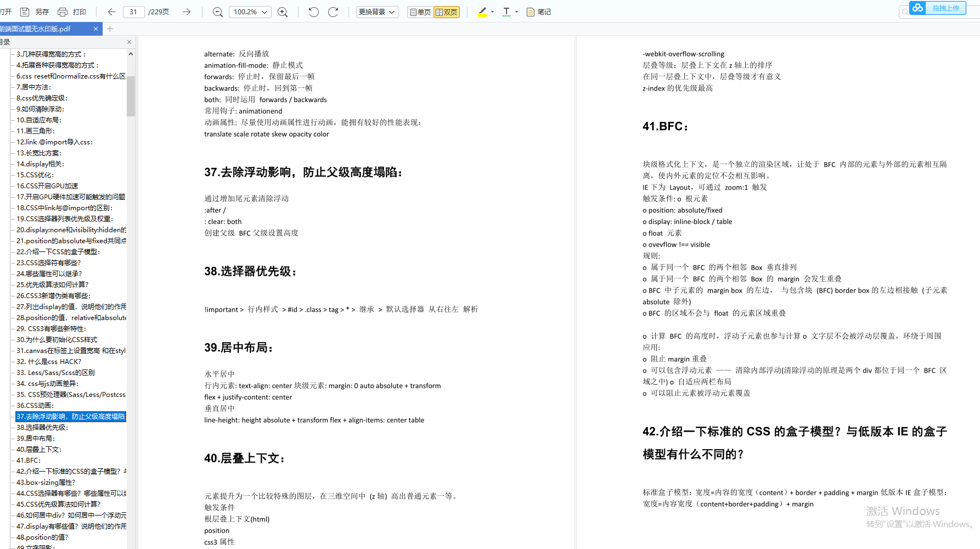Switch to single page (单页) view
The width and height of the screenshot is (980, 549).
(x=420, y=12)
